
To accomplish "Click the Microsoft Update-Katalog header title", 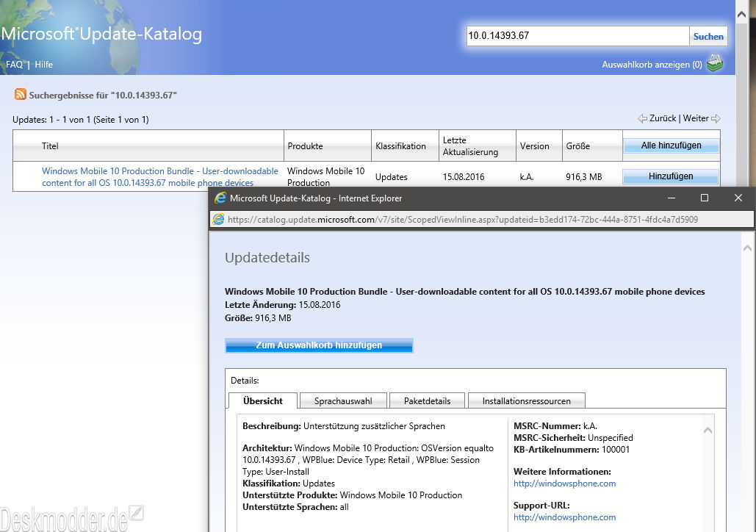I will point(101,34).
